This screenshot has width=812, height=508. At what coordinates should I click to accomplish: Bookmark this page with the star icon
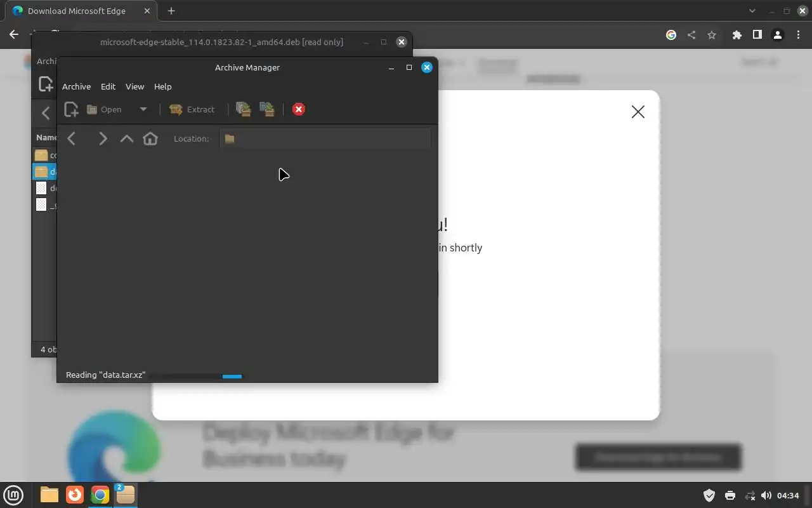[712, 35]
